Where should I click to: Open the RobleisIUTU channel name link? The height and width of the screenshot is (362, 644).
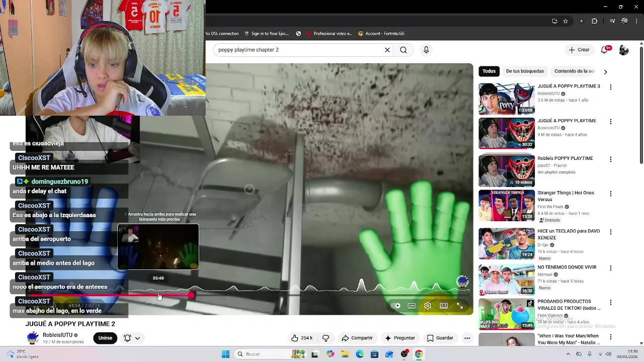pos(58,335)
